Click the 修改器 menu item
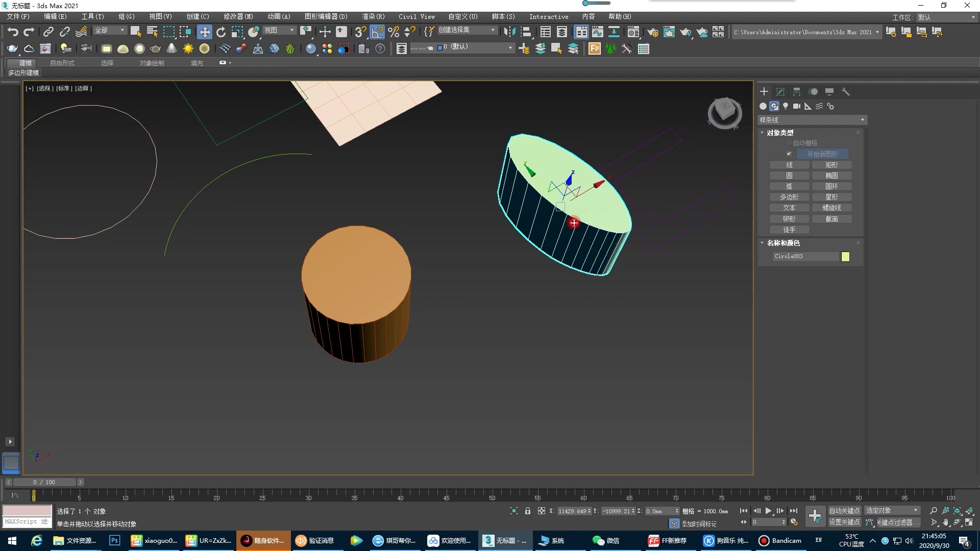Screen dimensions: 980x551 238,16
